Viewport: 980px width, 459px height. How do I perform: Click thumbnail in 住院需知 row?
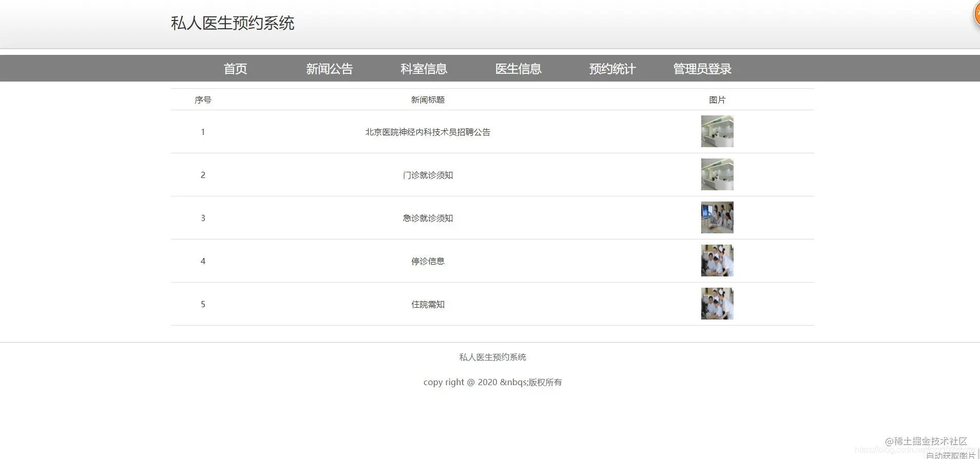pos(717,304)
